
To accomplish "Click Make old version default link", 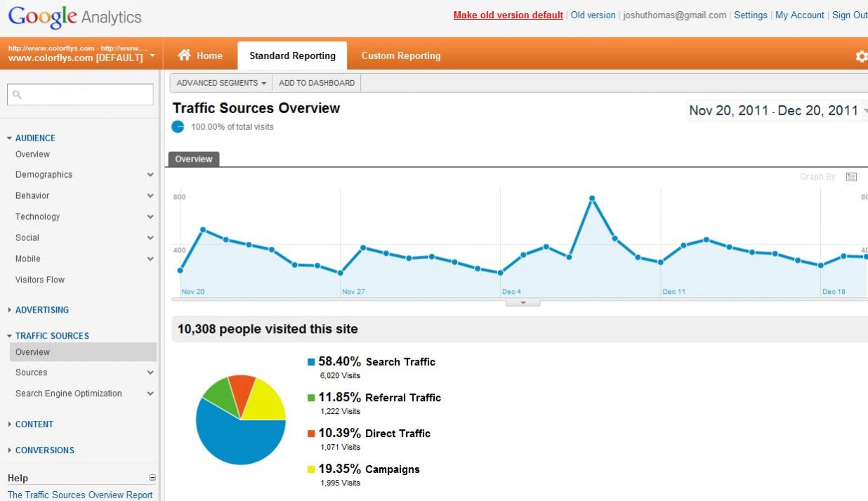I will point(508,15).
